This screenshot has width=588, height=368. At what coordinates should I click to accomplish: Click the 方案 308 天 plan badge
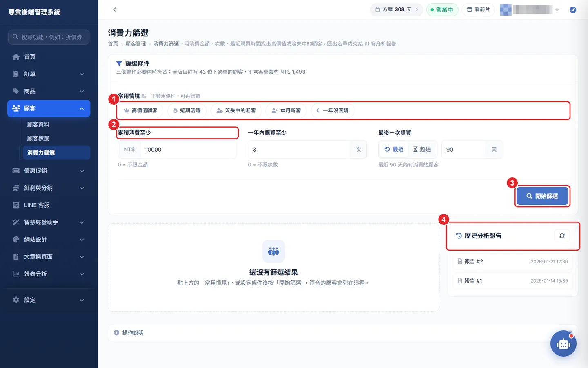396,9
